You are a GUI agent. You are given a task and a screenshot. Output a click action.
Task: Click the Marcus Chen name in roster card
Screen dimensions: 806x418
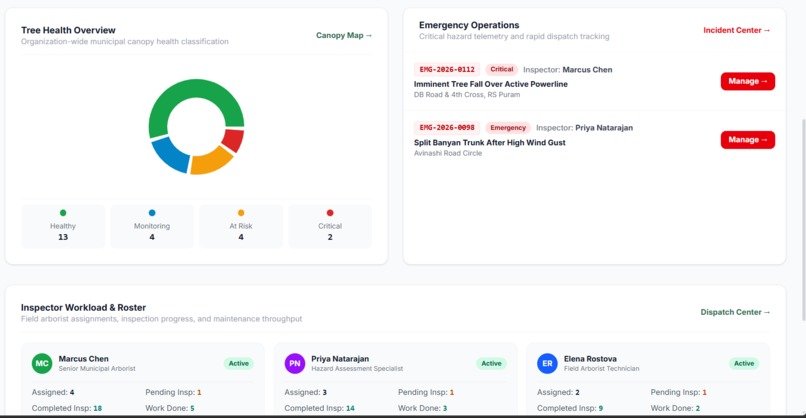point(83,359)
